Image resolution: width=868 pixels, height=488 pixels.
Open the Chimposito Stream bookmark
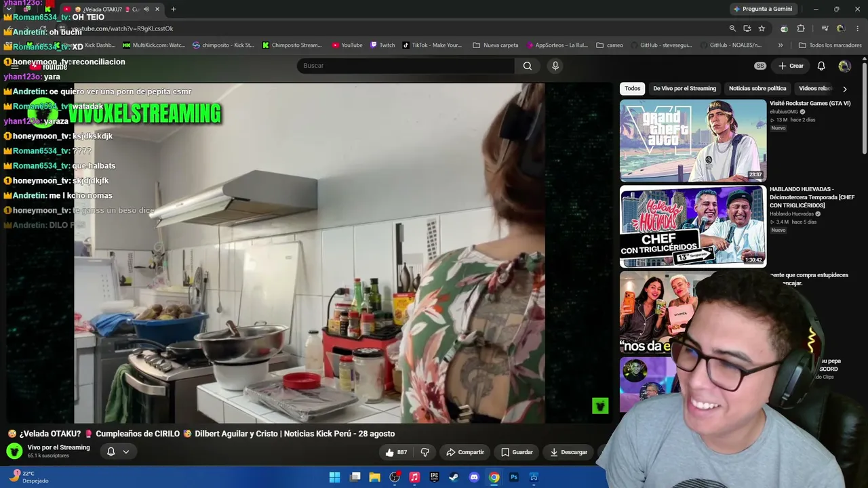tap(292, 45)
